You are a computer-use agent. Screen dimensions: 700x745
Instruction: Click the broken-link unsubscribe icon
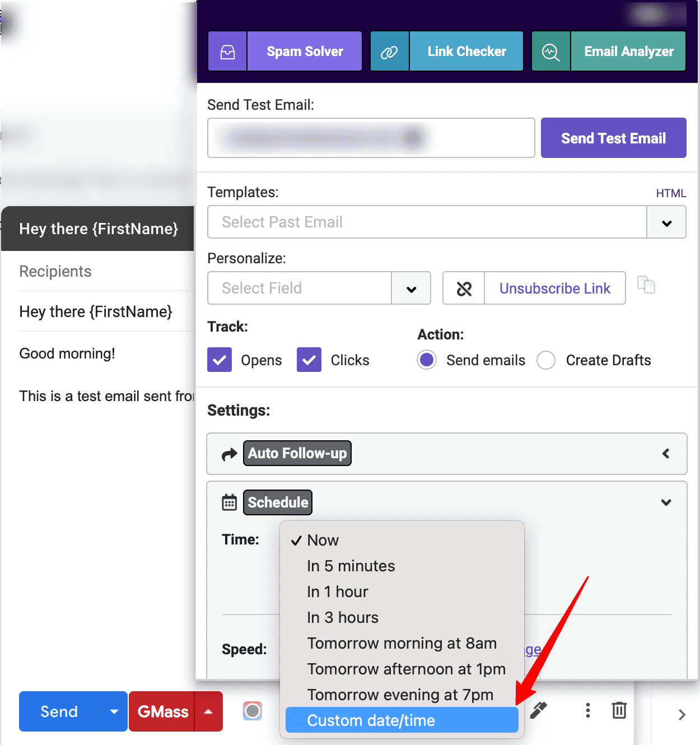click(x=463, y=288)
